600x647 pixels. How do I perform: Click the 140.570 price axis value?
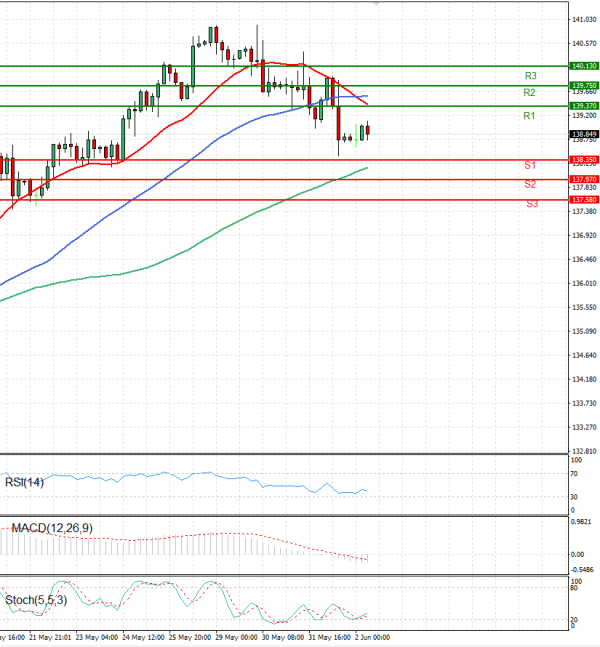(x=584, y=43)
